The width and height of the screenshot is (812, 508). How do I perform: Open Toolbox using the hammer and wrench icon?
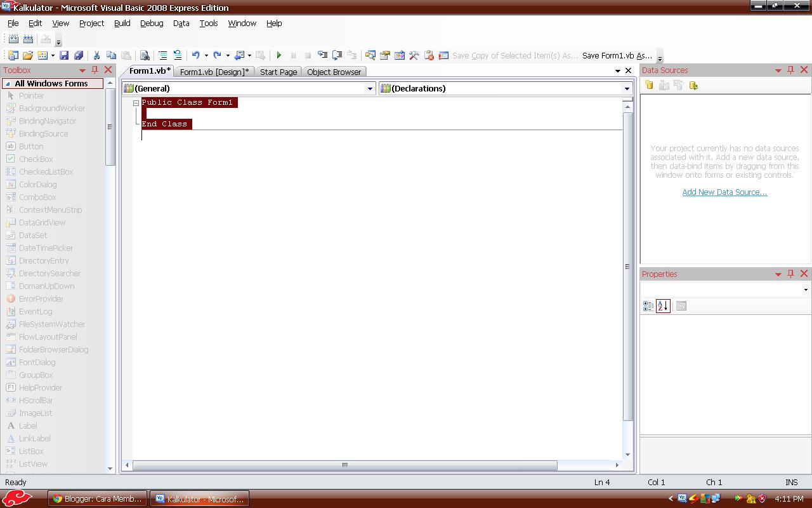point(414,55)
